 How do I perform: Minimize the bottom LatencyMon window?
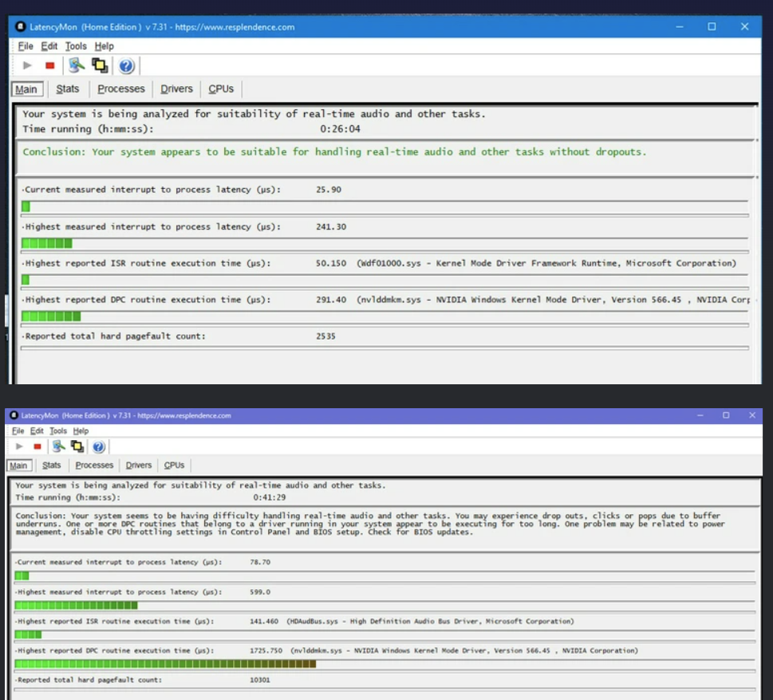[700, 415]
